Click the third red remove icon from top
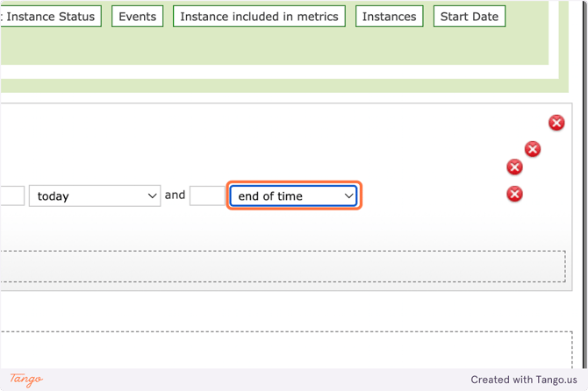588x391 pixels. click(515, 167)
